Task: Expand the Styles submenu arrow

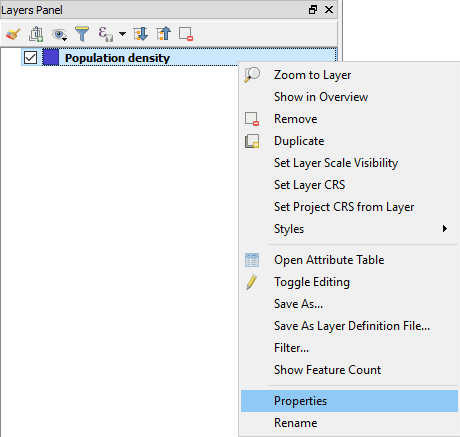Action: [445, 229]
